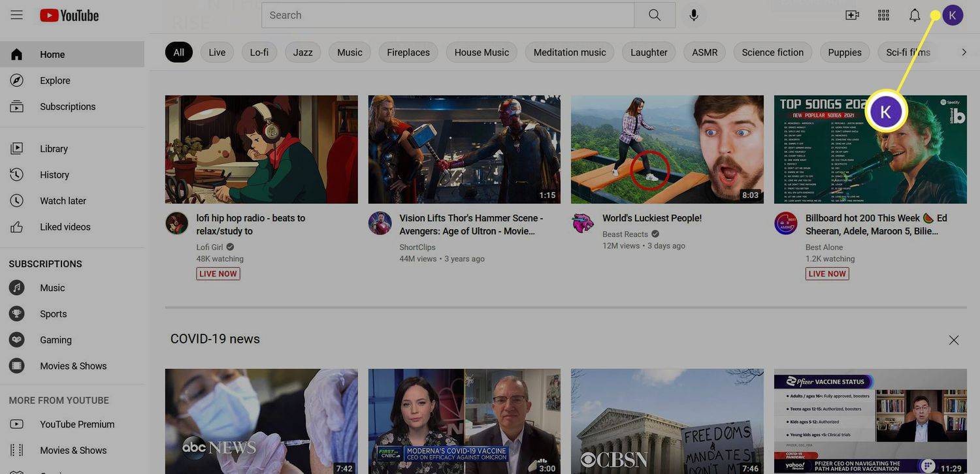980x474 pixels.
Task: Select the Science fiction chip
Action: tap(773, 52)
